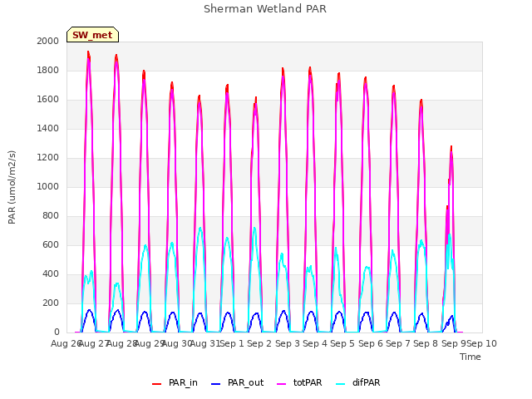The image size is (532, 399).
Task: Click the Sep 5 x-axis tick label
Action: tap(342, 343)
